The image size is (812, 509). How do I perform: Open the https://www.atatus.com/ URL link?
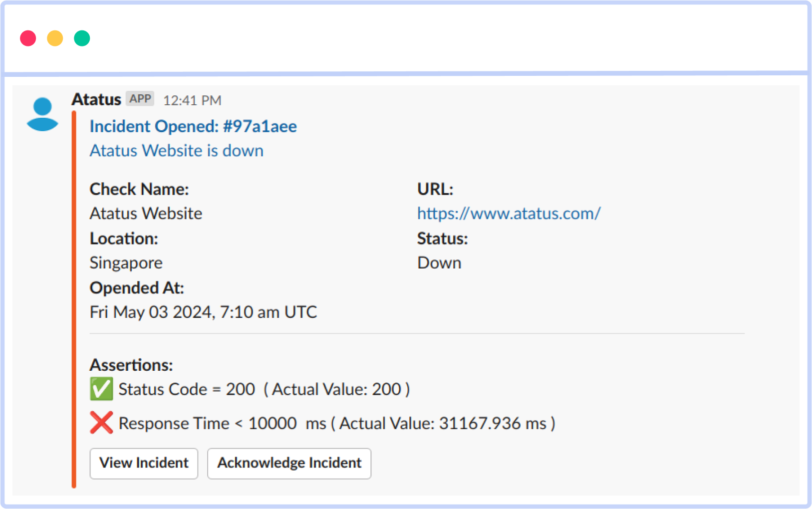[x=509, y=214]
